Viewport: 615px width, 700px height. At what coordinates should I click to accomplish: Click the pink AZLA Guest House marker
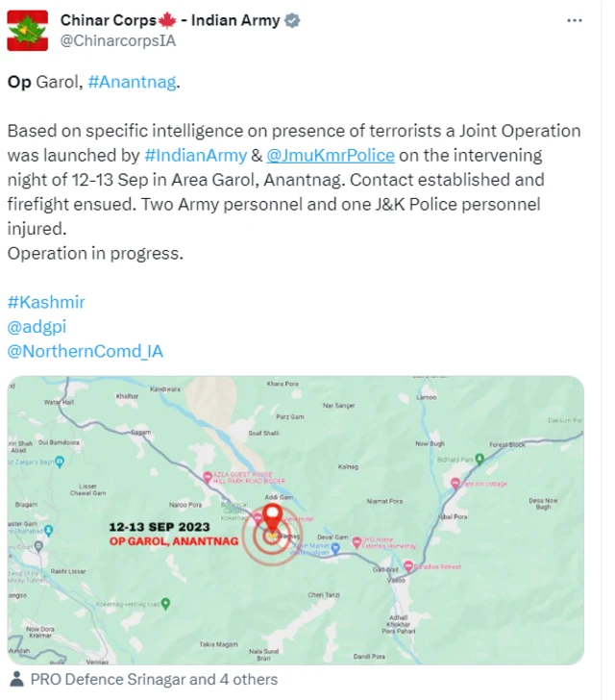[x=208, y=477]
